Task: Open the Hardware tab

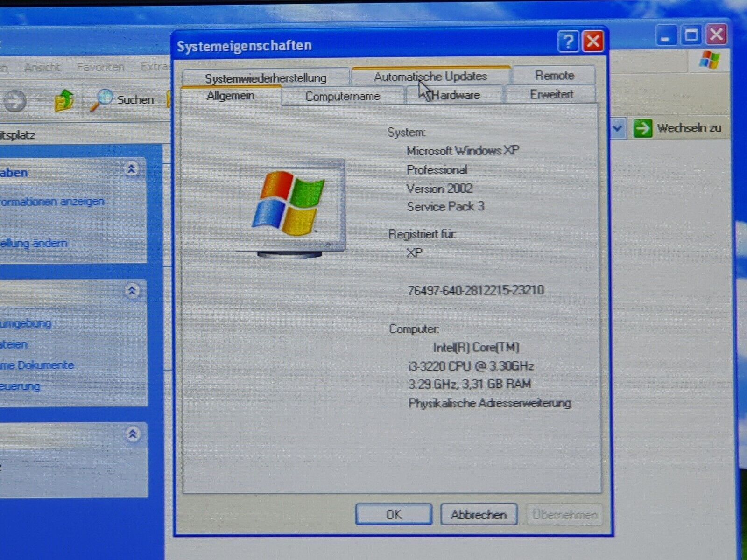Action: [456, 95]
